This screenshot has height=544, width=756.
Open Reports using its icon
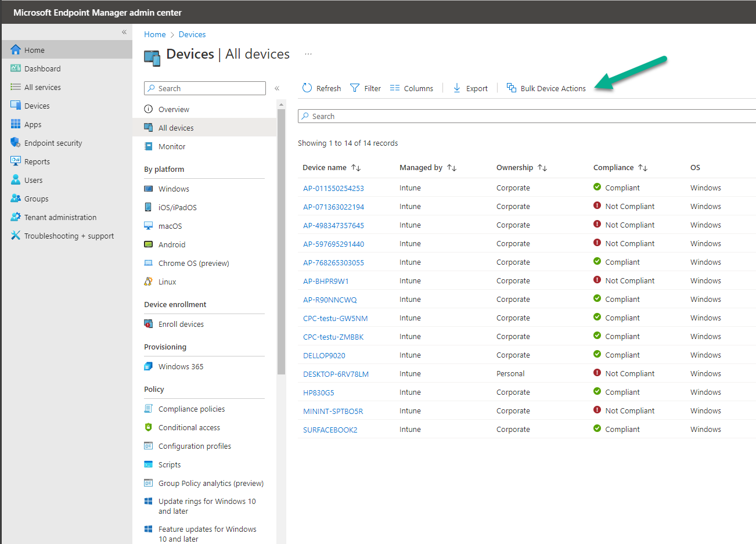click(x=16, y=161)
